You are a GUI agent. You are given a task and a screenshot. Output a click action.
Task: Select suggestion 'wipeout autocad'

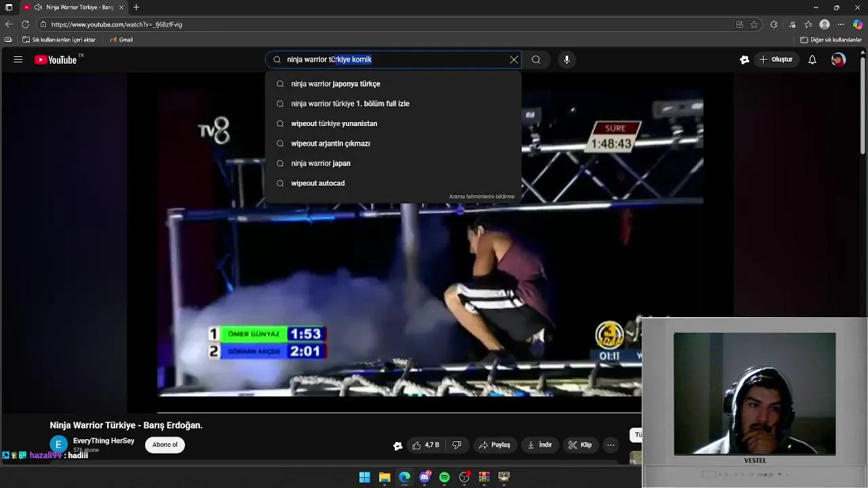393,183
